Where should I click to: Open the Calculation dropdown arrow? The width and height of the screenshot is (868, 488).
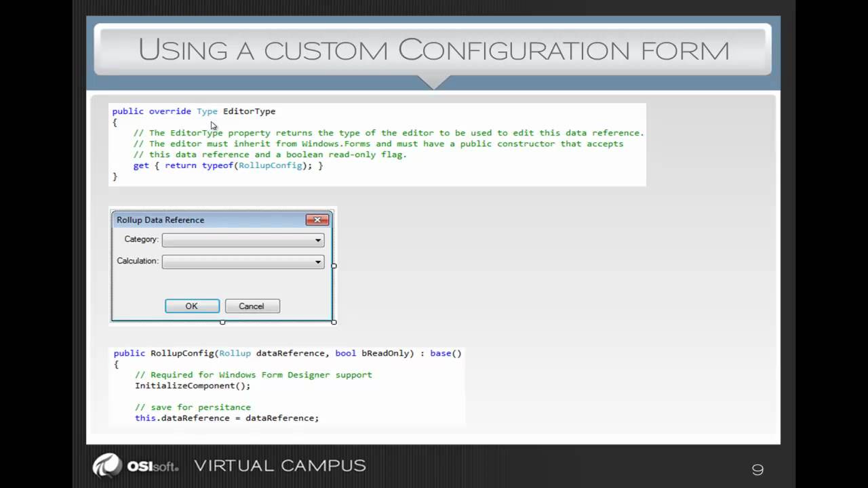point(318,262)
